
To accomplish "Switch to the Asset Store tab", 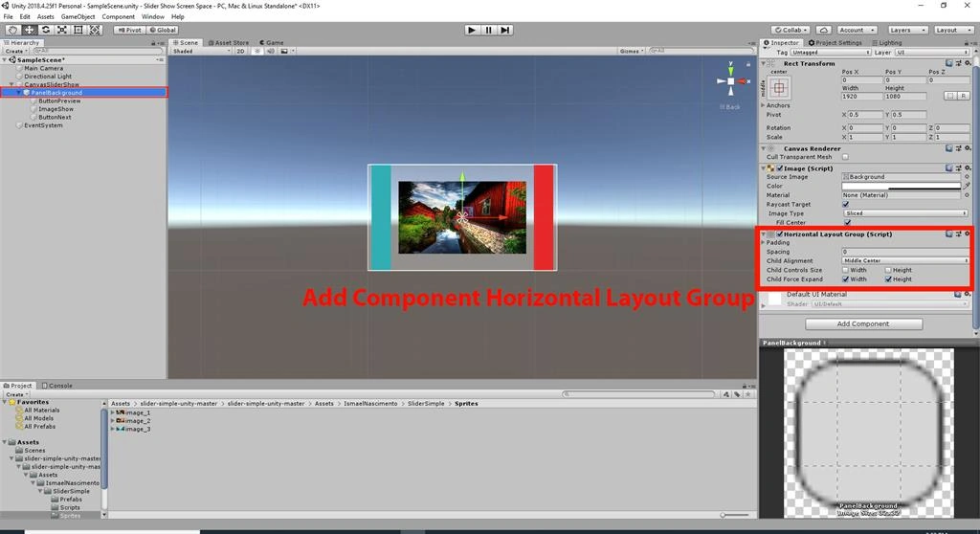I will [x=228, y=42].
